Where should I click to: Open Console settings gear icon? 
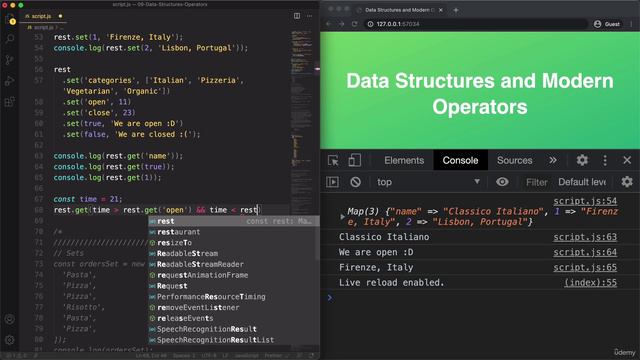pyautogui.click(x=627, y=182)
